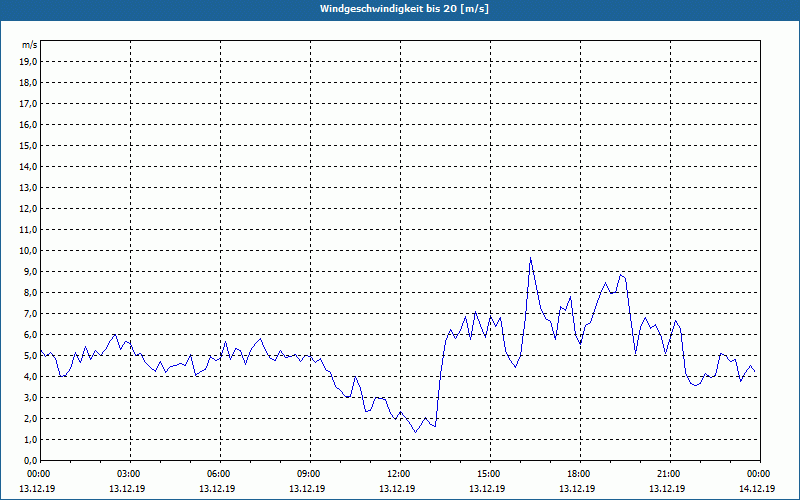
Task: Click the 00:00 label above 14.12.19
Action: (x=760, y=474)
